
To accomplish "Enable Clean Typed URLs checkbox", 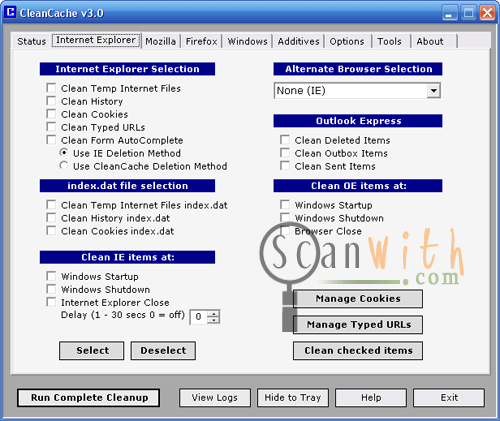I will [x=51, y=127].
